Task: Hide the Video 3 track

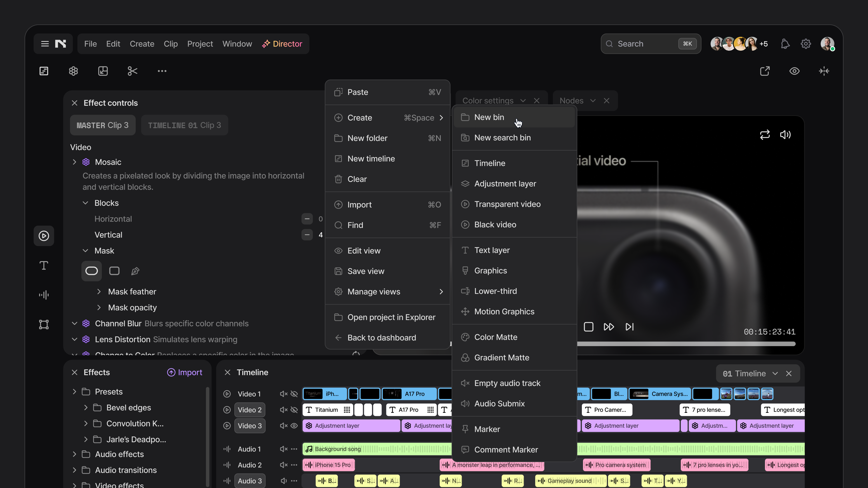Action: (294, 426)
